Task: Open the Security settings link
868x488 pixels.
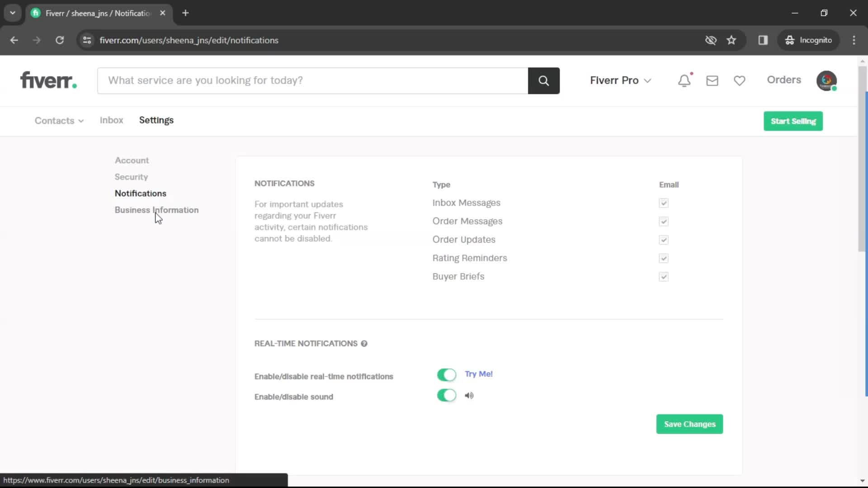Action: (131, 177)
